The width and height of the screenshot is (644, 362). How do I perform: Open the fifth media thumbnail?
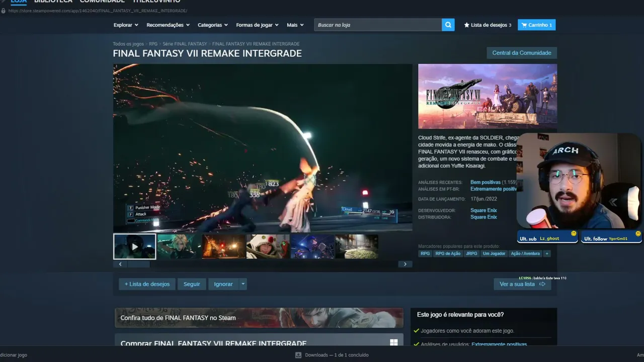312,246
